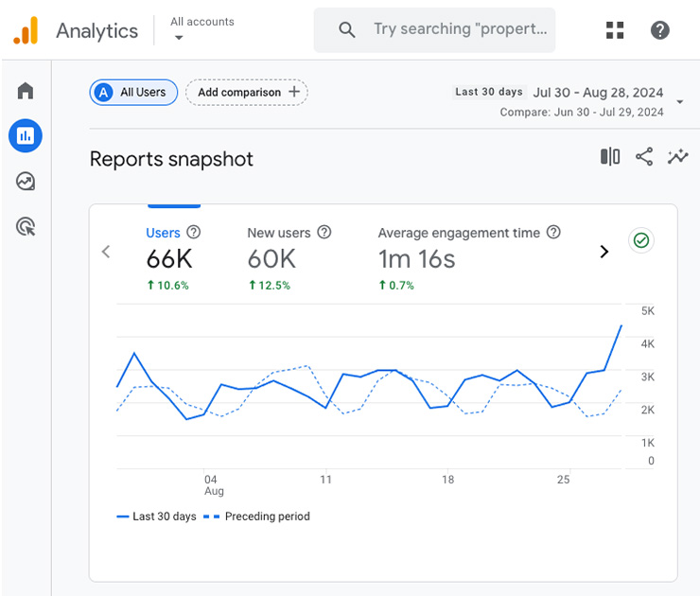
Task: Show previous metrics with left chevron
Action: 106,252
